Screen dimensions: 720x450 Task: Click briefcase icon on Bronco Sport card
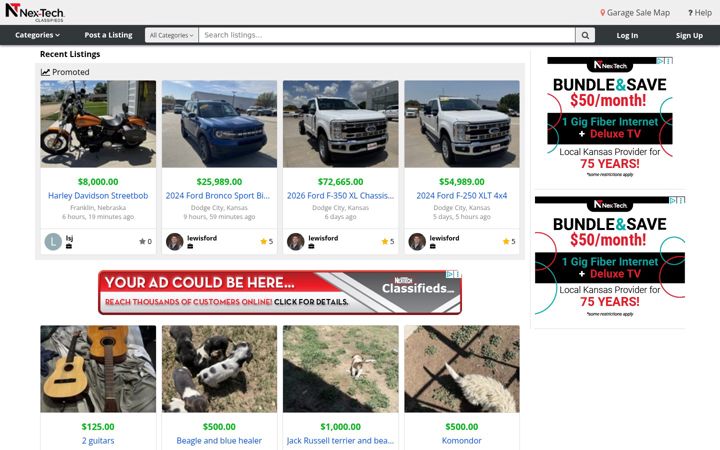[190, 247]
